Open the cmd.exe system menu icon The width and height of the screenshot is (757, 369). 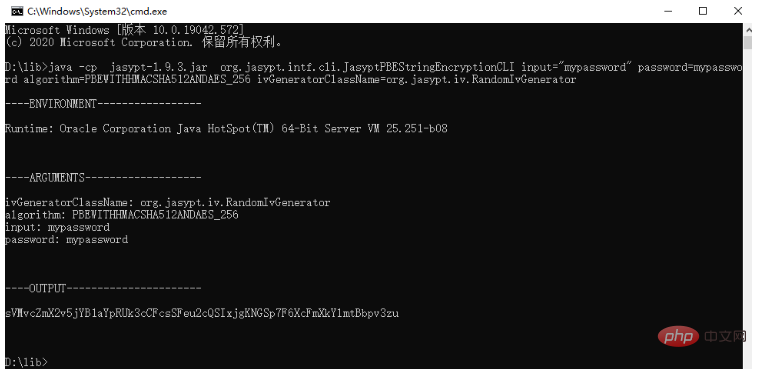click(16, 11)
